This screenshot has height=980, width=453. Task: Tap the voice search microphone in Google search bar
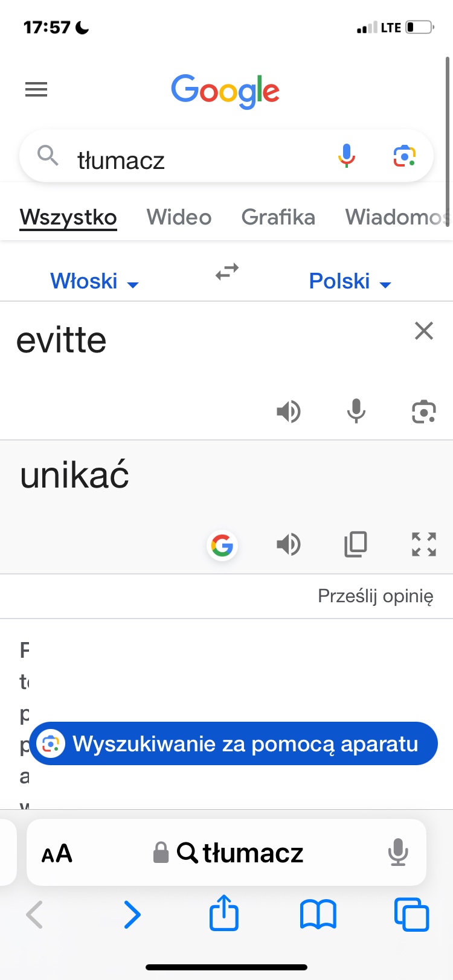pos(346,156)
